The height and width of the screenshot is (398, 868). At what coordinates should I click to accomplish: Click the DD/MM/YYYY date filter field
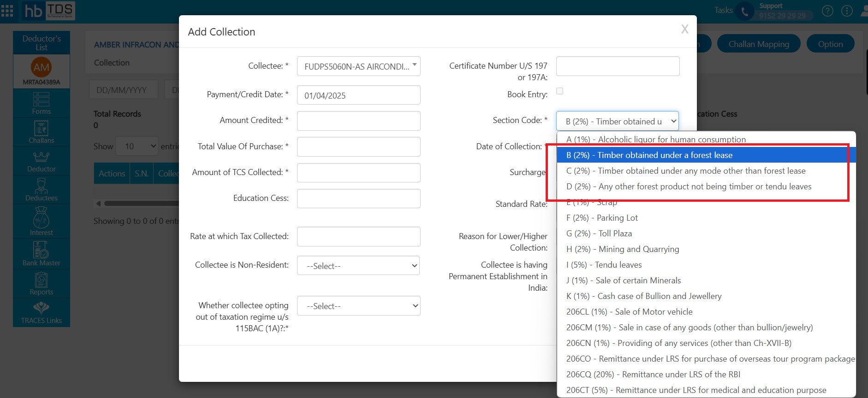coord(124,90)
